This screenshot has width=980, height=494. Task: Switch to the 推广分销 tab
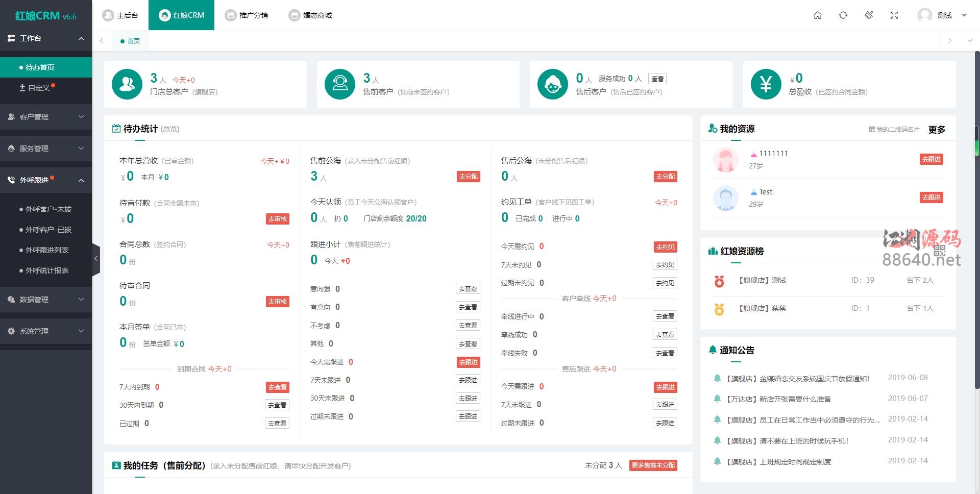pos(247,15)
